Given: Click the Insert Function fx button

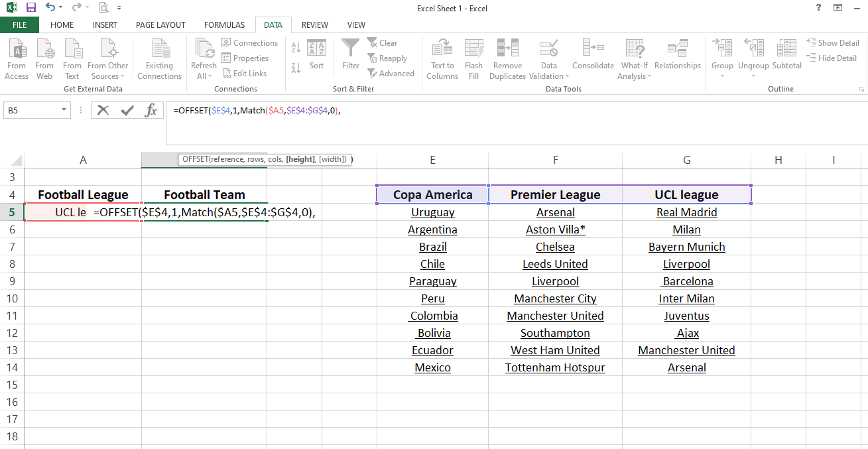Looking at the screenshot, I should (x=151, y=111).
